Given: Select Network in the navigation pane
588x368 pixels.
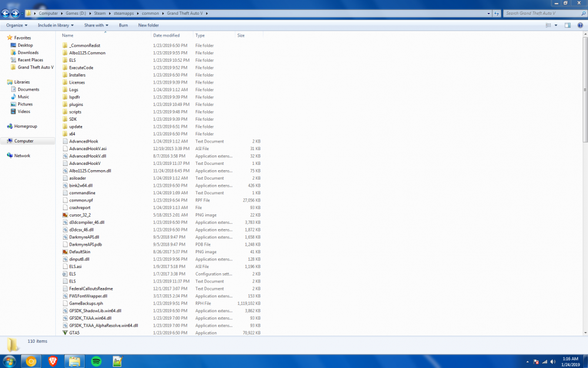Looking at the screenshot, I should 22,155.
